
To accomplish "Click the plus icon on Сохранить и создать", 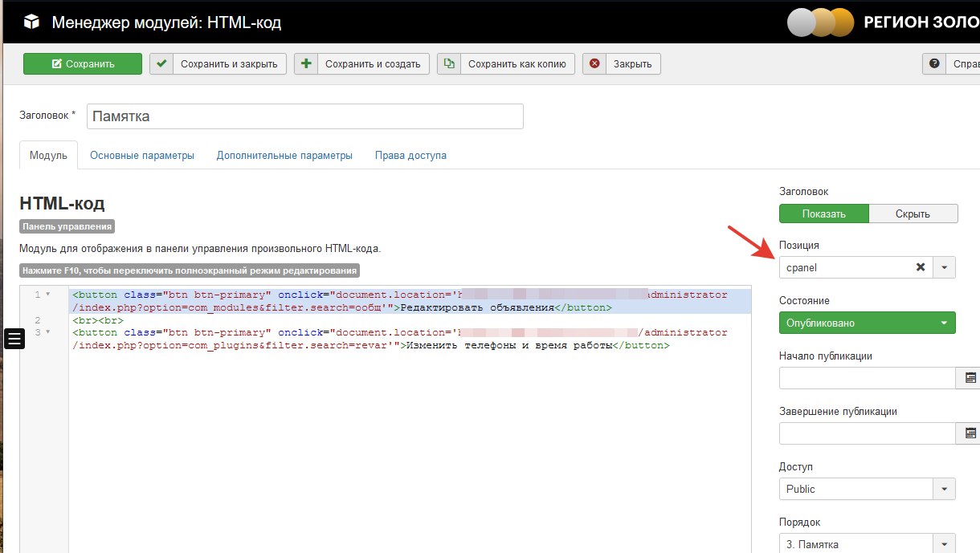I will pos(306,64).
